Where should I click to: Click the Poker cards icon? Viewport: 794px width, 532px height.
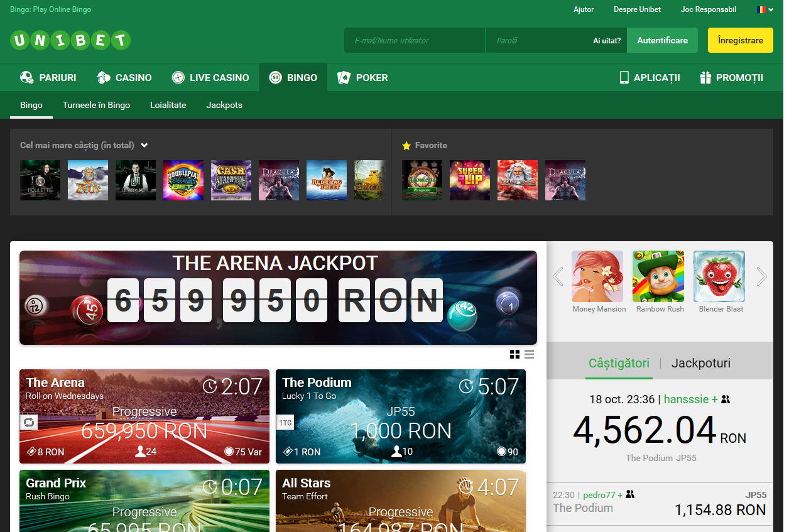pyautogui.click(x=344, y=78)
